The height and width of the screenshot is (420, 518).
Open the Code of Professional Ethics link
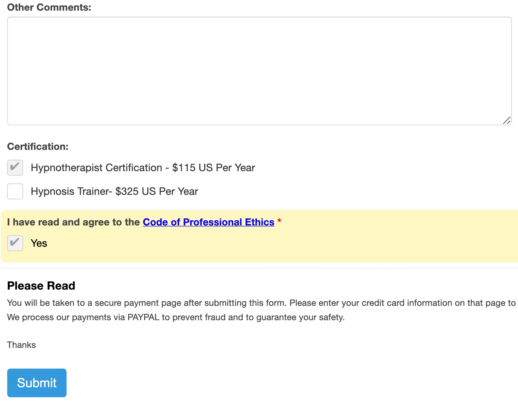coord(208,222)
